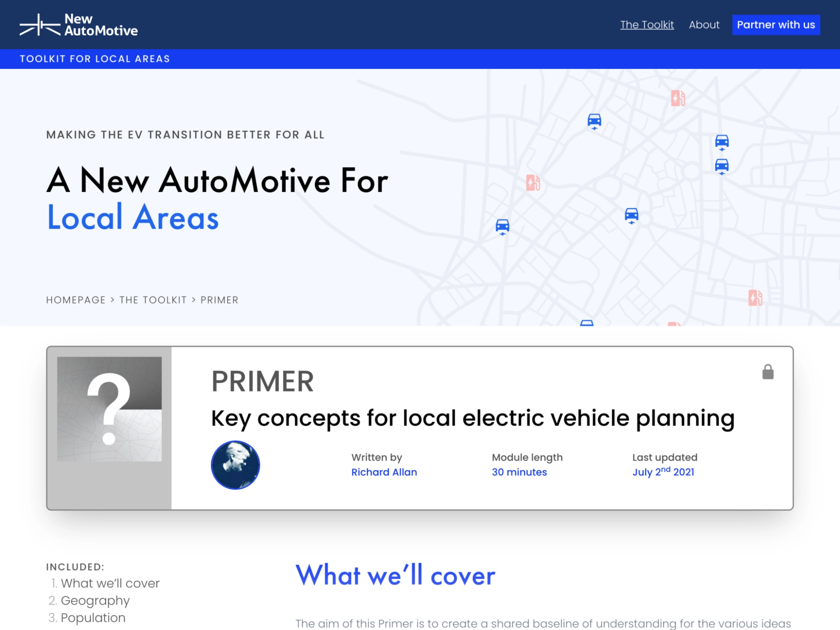The height and width of the screenshot is (630, 840).
Task: Click the pink charging station icon near top of map
Action: pos(678,98)
